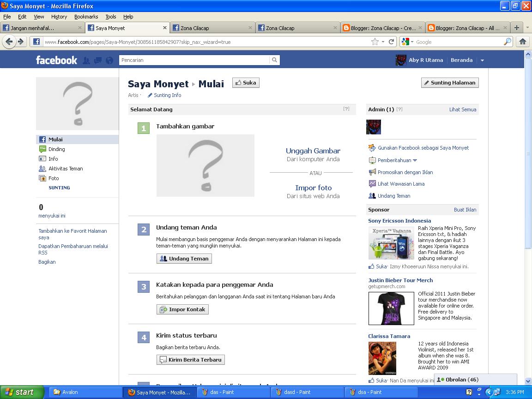Click the Suka like button
532x399 pixels.
click(x=246, y=83)
